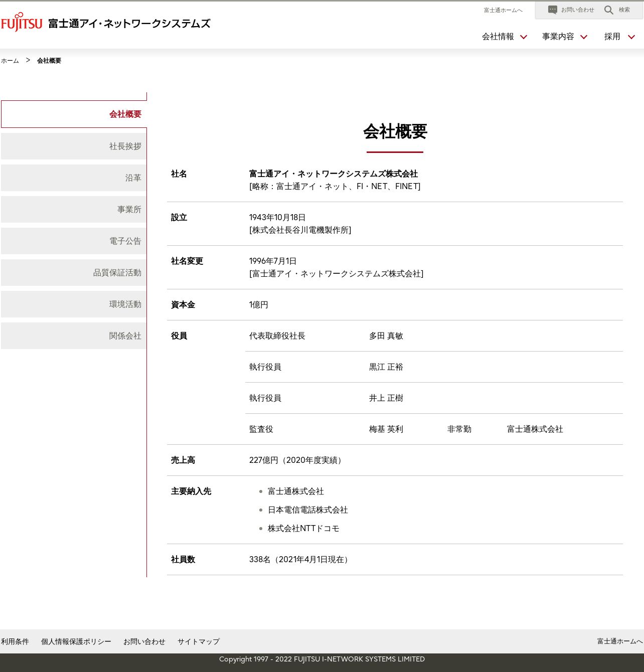Viewport: 644px width, 672px height.
Task: Click the 設立 row label
Action: tap(179, 218)
